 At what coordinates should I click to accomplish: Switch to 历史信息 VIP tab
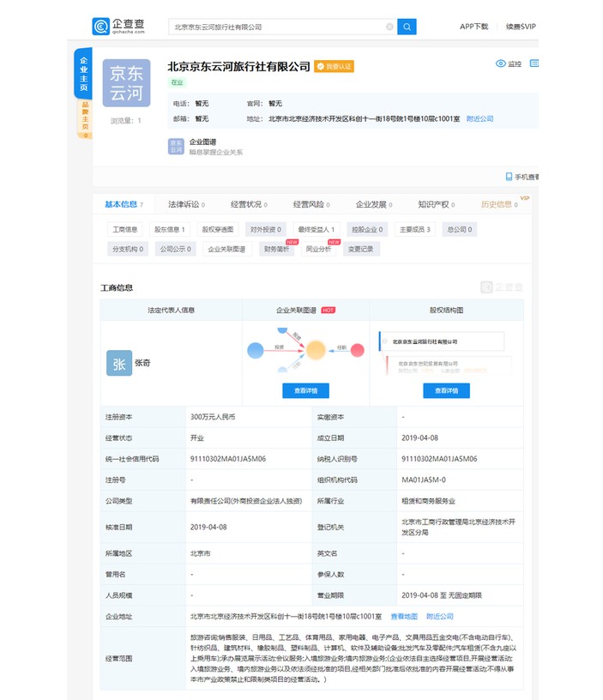(x=499, y=204)
